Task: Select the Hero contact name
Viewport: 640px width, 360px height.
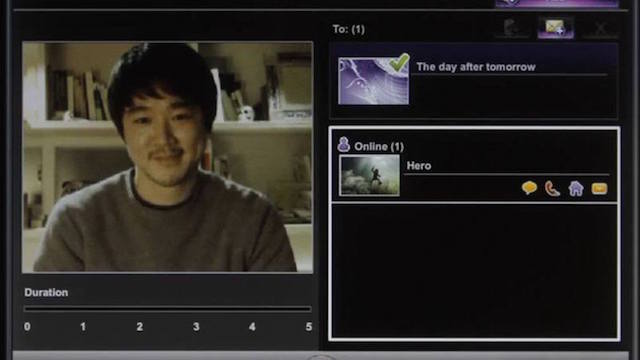Action: click(x=419, y=166)
